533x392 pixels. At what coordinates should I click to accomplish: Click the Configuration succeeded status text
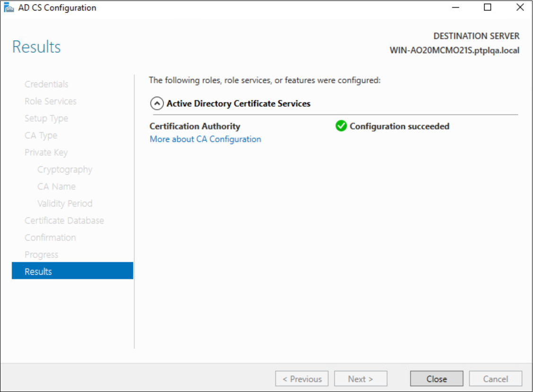[400, 126]
